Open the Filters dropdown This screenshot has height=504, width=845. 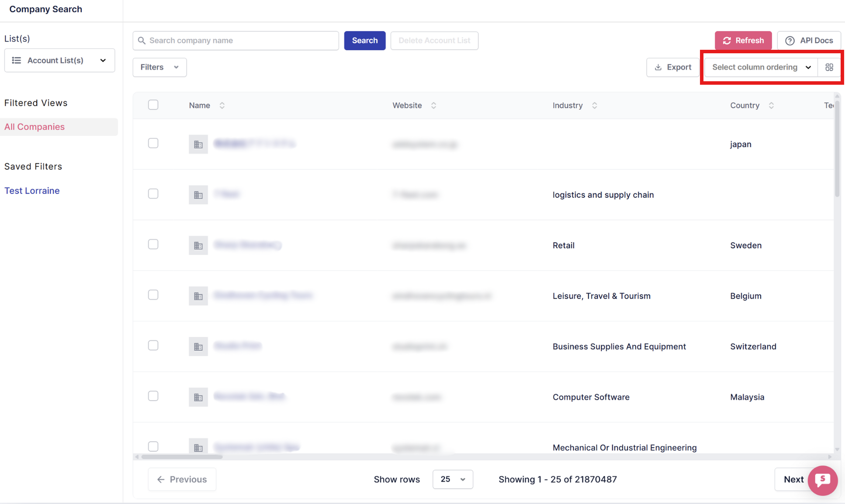click(159, 67)
